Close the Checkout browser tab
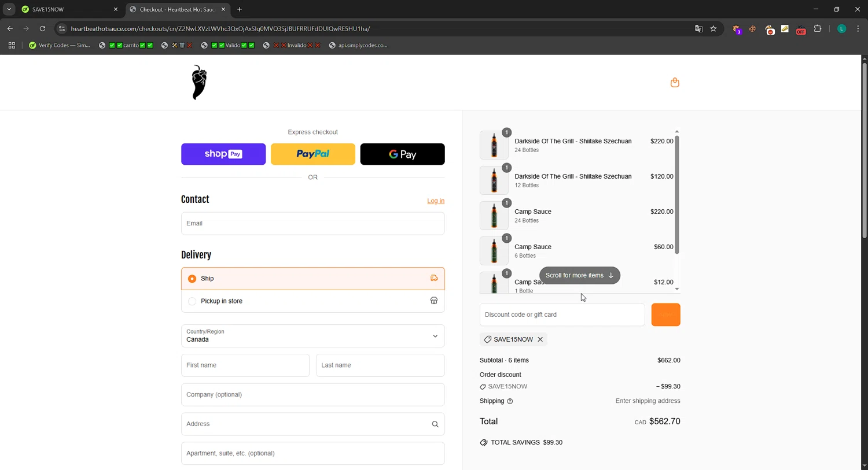The image size is (868, 470). coord(223,9)
